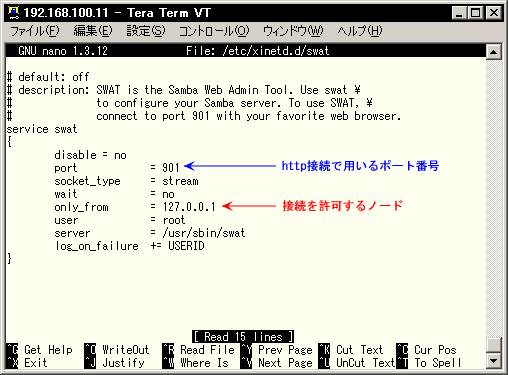Open the ファイル(F) menu
Image resolution: width=508 pixels, height=375 pixels.
click(35, 31)
